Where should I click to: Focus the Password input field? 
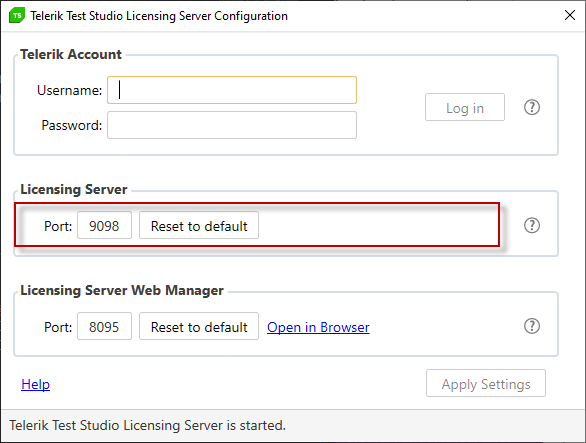[x=232, y=125]
